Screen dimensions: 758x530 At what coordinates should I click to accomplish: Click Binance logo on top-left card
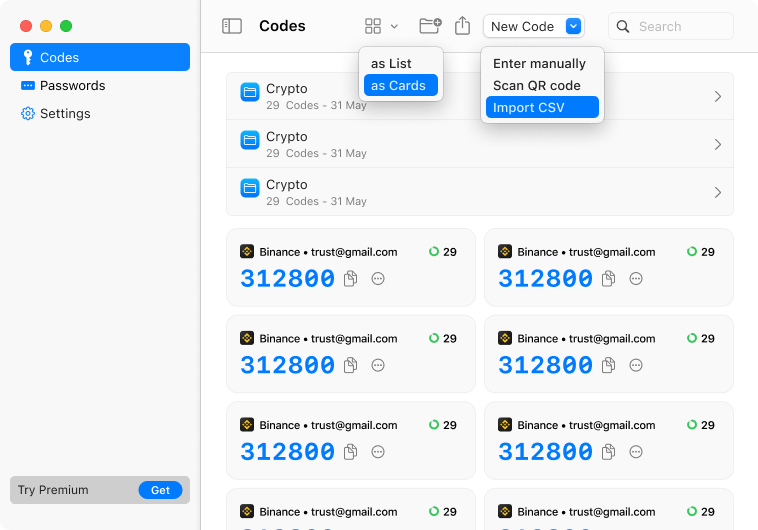(x=247, y=252)
